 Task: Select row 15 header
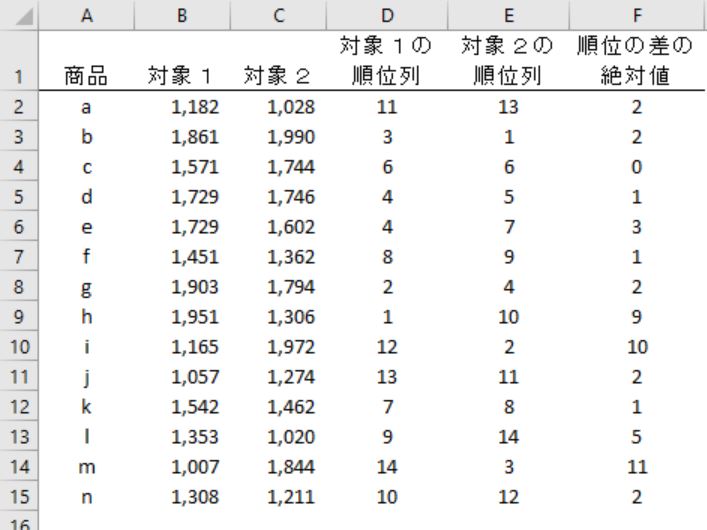19,497
